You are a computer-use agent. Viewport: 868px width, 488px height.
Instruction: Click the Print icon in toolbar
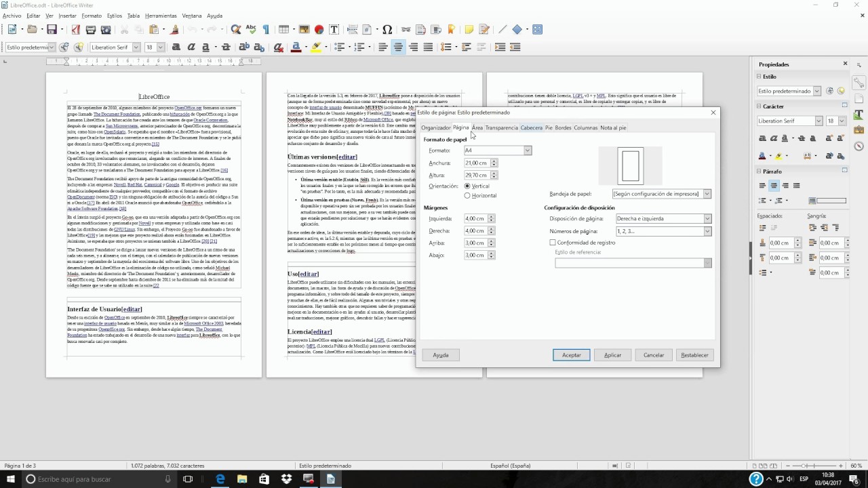pyautogui.click(x=90, y=30)
